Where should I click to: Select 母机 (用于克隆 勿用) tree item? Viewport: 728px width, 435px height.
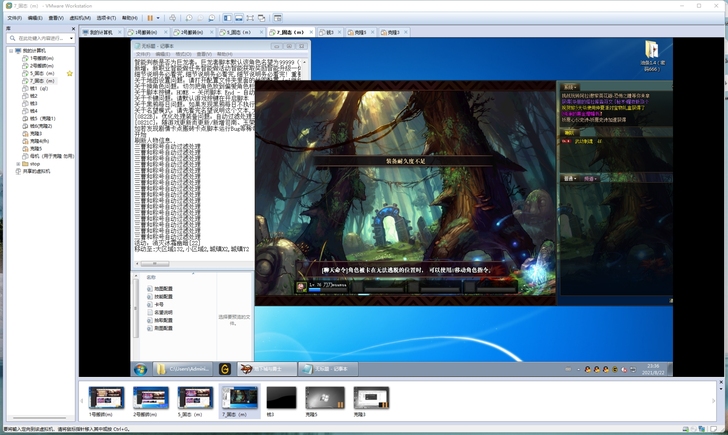(x=48, y=156)
